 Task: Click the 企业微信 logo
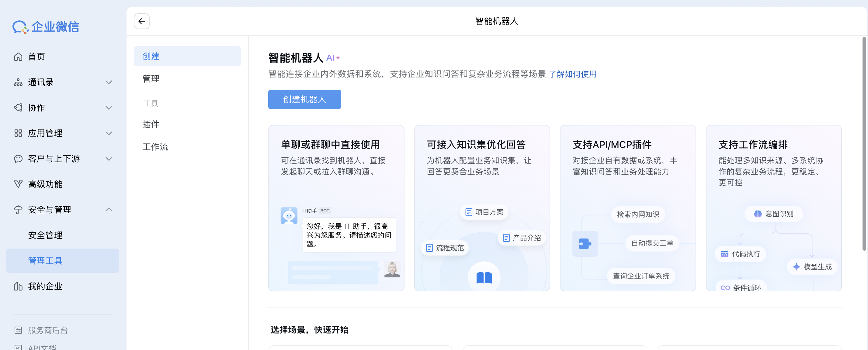coord(46,27)
